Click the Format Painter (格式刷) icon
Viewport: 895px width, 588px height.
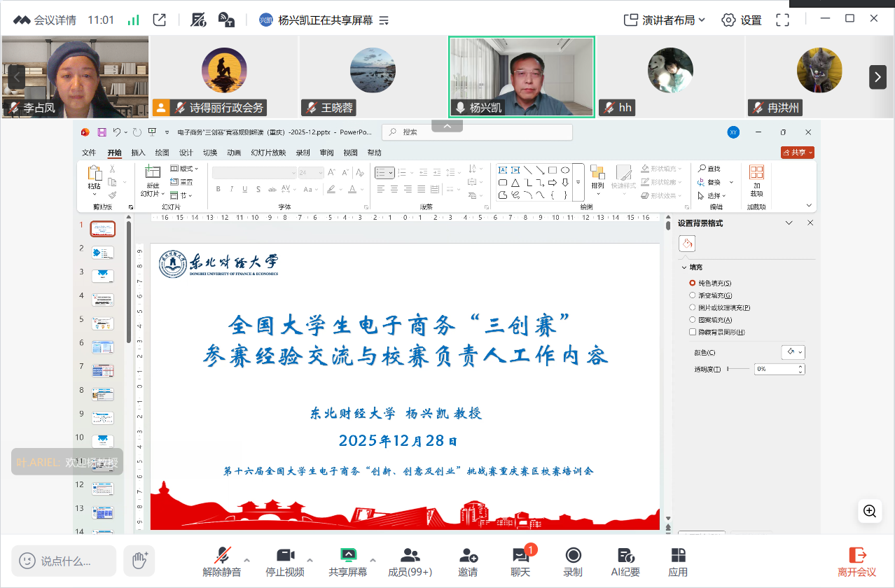click(x=112, y=195)
